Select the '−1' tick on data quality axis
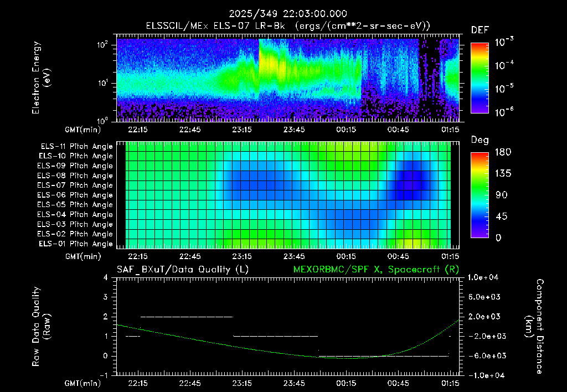Image resolution: width=567 pixels, height=392 pixels. [104, 375]
